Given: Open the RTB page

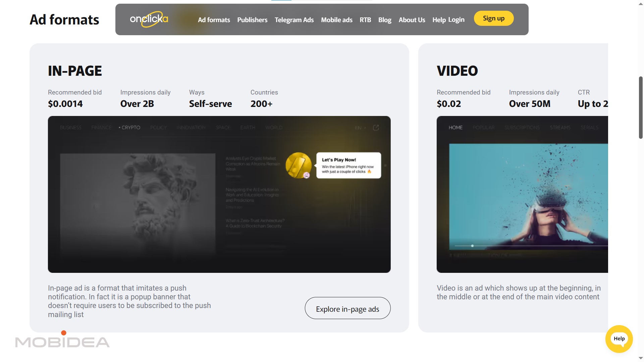Looking at the screenshot, I should click(x=365, y=20).
